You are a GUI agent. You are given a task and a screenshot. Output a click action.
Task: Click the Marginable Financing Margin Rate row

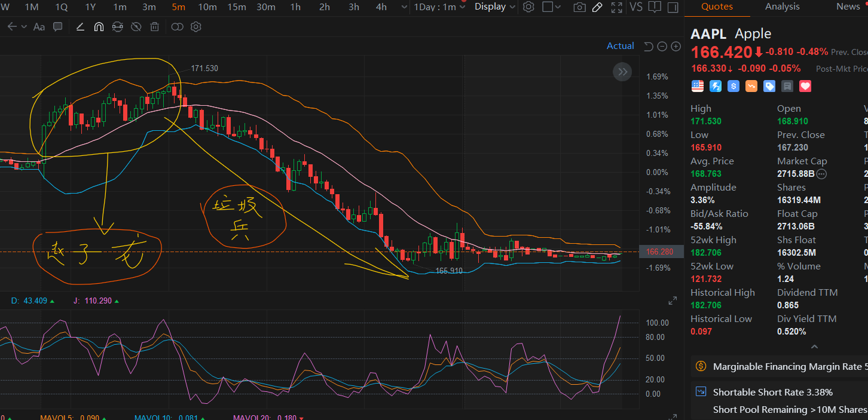click(x=780, y=367)
